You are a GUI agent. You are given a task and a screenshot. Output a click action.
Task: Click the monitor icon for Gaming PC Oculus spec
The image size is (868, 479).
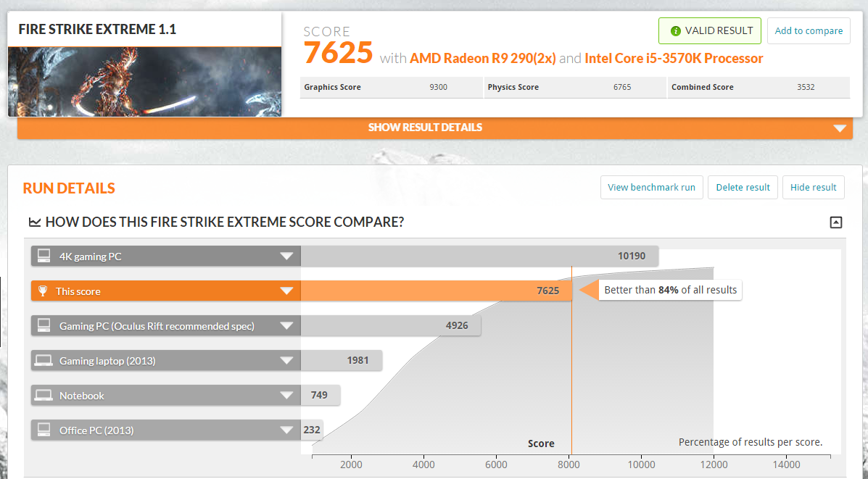coord(42,325)
